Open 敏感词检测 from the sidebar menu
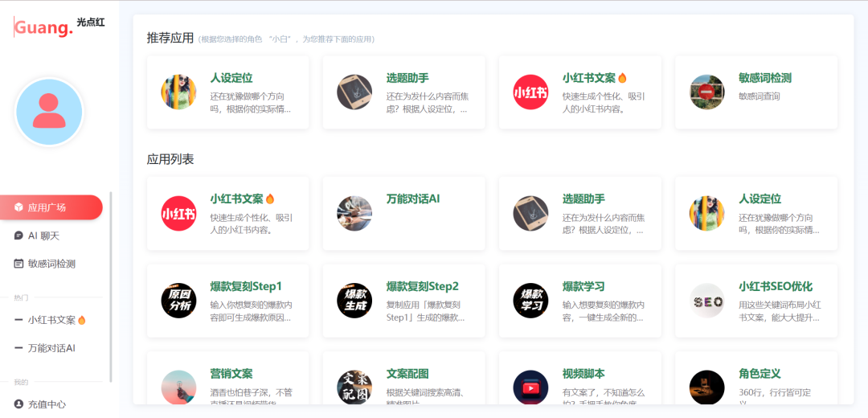Image resolution: width=868 pixels, height=418 pixels. (x=51, y=264)
